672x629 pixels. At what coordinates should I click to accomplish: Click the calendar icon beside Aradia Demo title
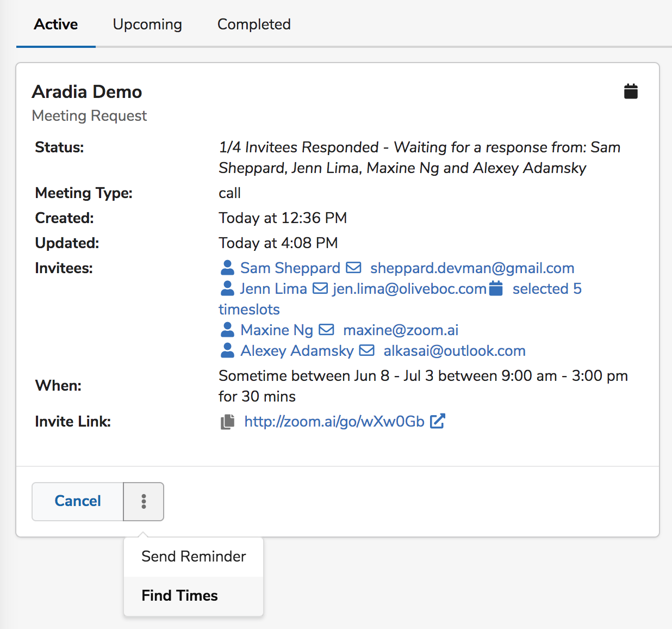click(631, 91)
